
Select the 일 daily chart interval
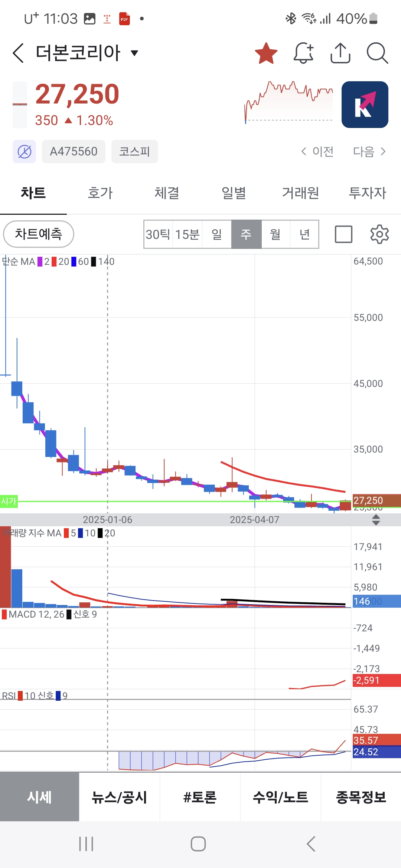point(217,234)
